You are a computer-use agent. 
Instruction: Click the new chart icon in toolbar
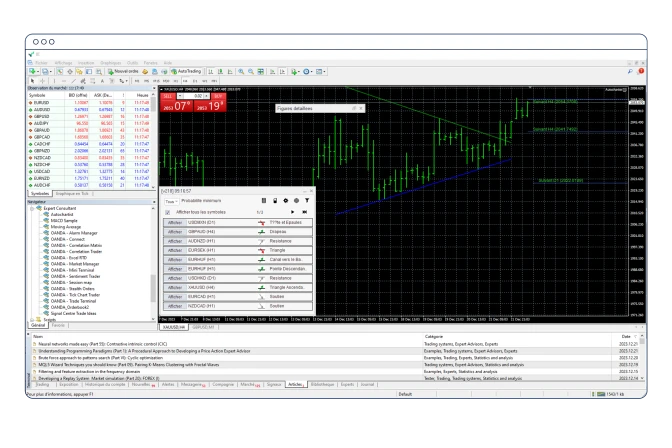[x=33, y=72]
